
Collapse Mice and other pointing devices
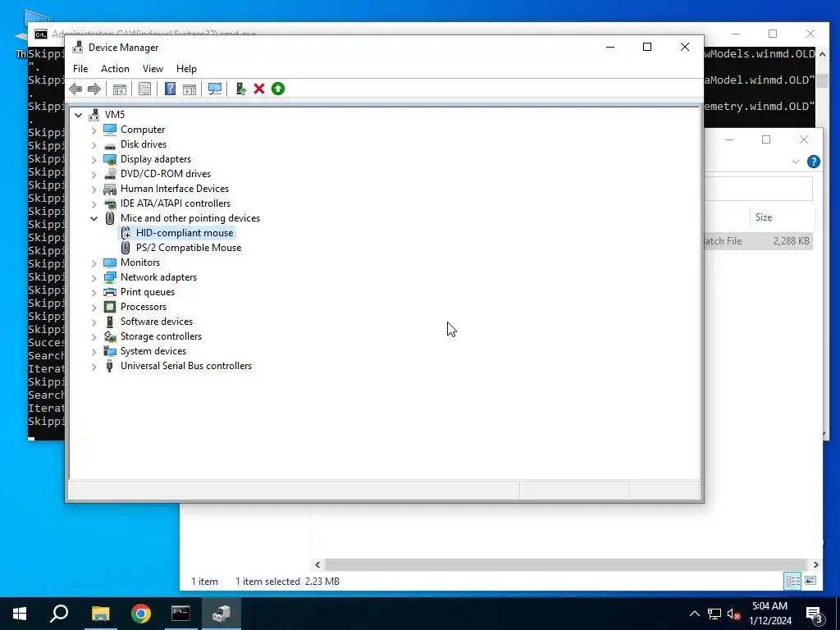(94, 218)
